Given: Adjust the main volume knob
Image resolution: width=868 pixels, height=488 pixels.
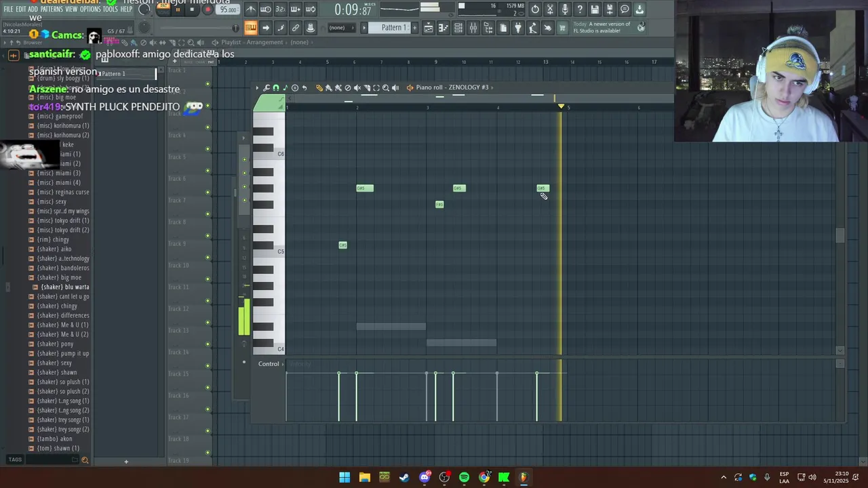Looking at the screenshot, I should click(x=144, y=9).
